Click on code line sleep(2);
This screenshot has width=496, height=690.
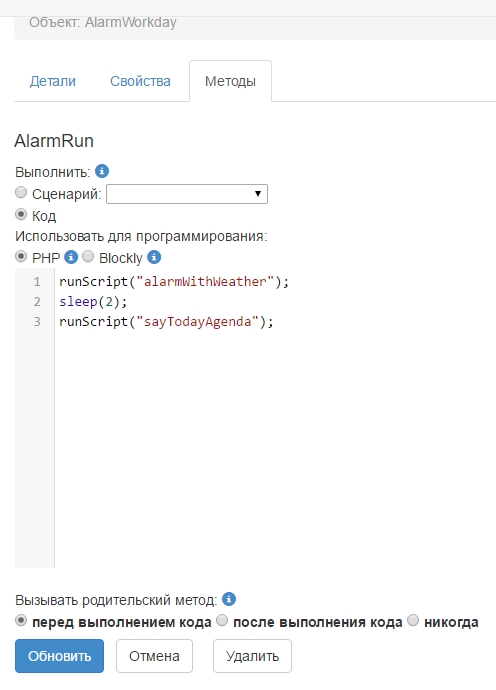tap(93, 302)
